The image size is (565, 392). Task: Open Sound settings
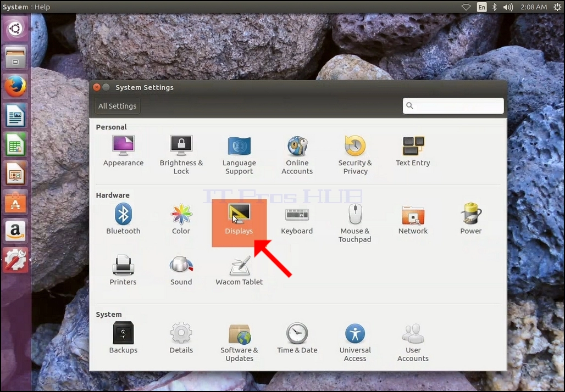pos(181,270)
